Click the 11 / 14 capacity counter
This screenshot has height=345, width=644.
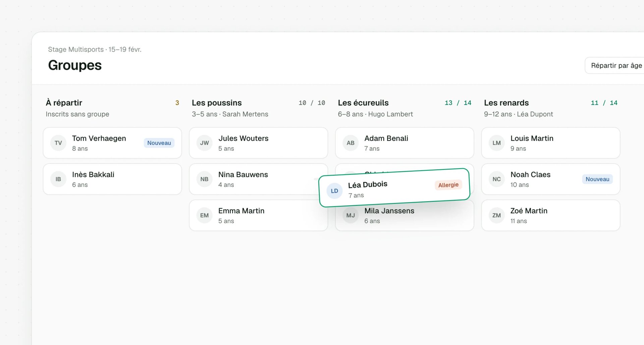click(x=604, y=103)
